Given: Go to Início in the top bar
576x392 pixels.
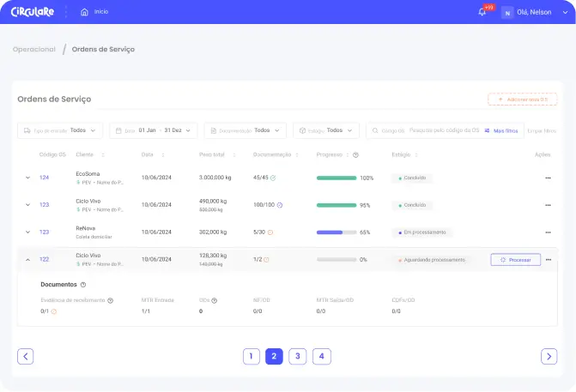Looking at the screenshot, I should (101, 12).
